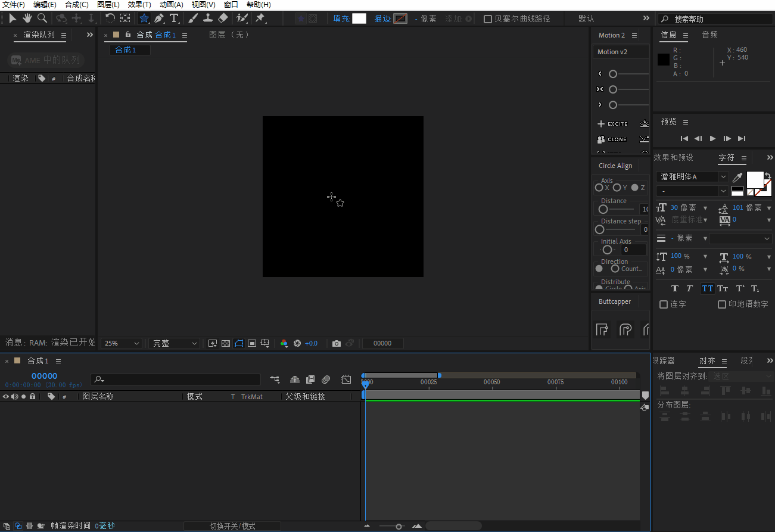
Task: Switch to the 音频 tab
Action: (709, 35)
